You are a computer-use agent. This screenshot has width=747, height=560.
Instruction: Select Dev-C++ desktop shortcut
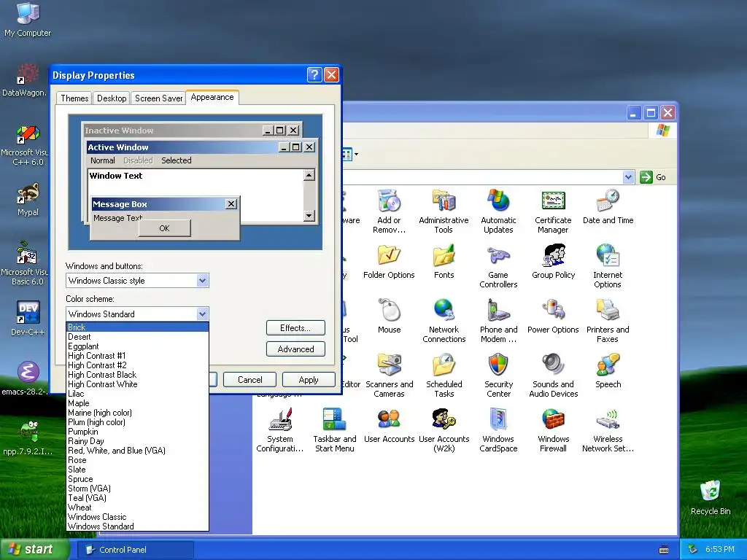pos(28,318)
